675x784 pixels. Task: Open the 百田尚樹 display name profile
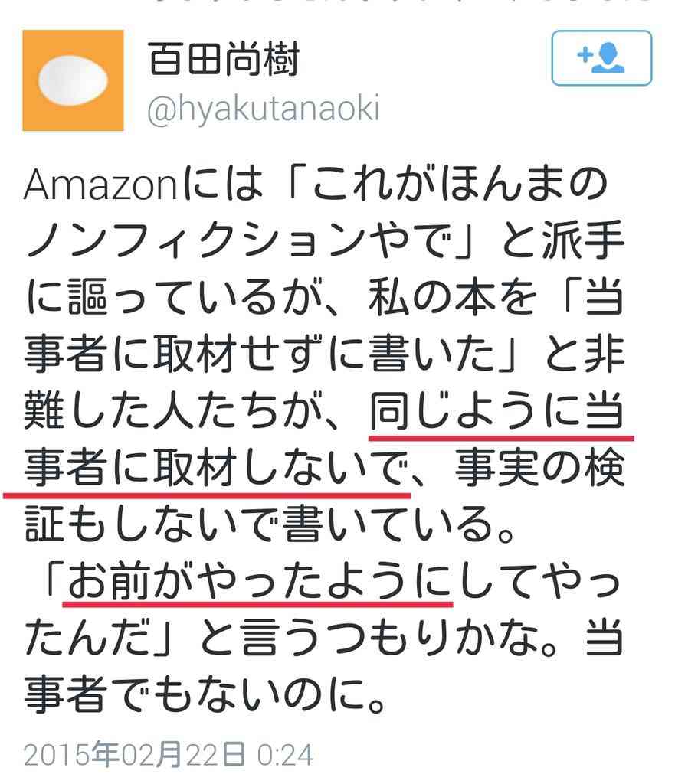pyautogui.click(x=224, y=60)
